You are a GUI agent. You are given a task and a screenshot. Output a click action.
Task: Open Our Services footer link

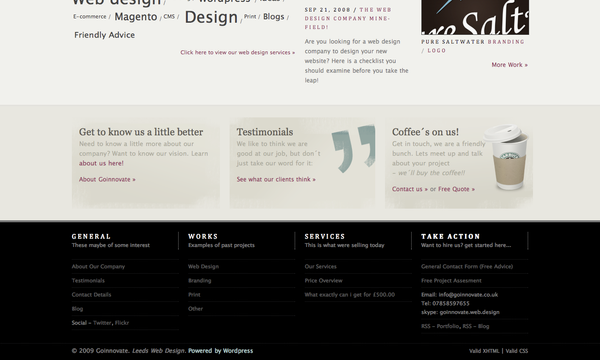click(x=321, y=267)
